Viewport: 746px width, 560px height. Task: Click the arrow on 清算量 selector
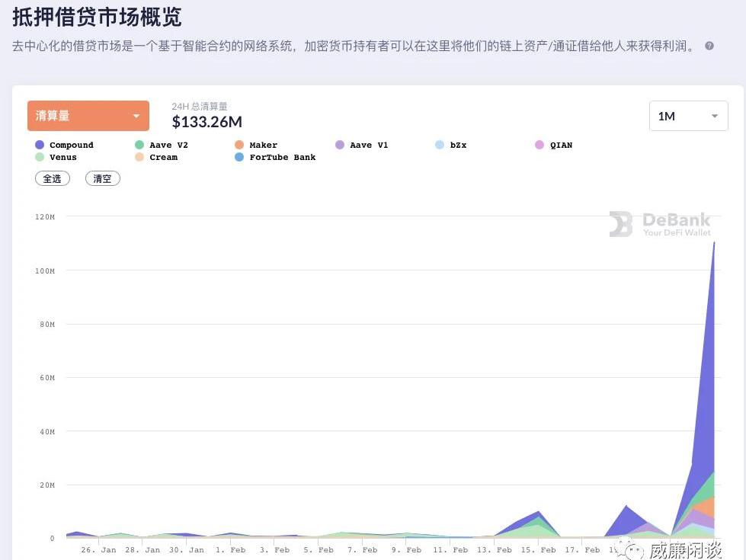click(x=136, y=116)
